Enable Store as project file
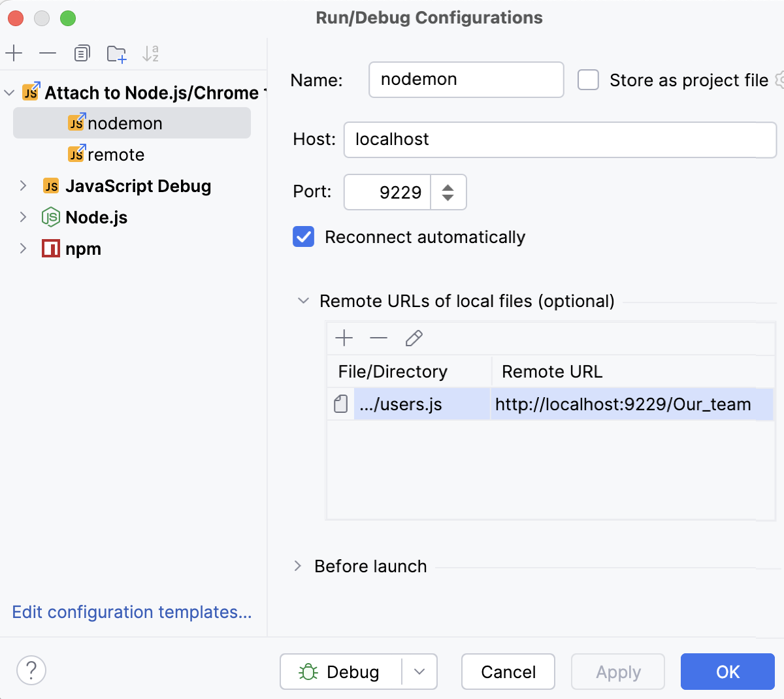784x699 pixels. point(588,80)
